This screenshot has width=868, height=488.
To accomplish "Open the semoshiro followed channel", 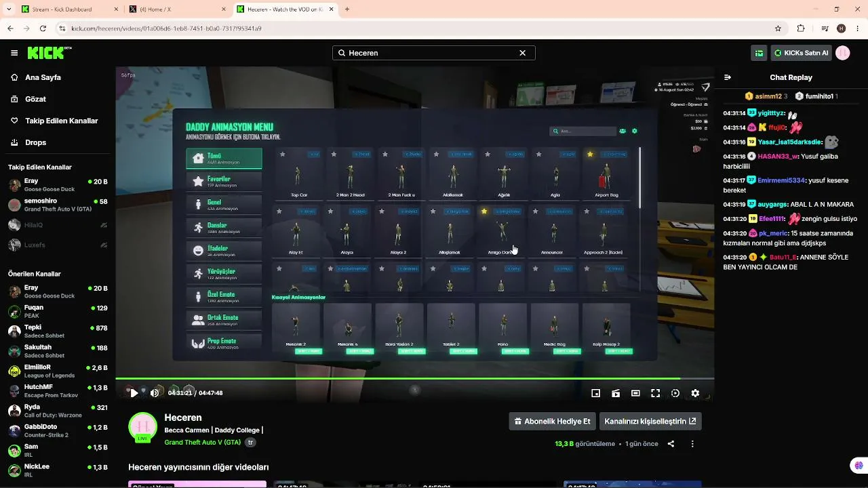I will pos(58,205).
